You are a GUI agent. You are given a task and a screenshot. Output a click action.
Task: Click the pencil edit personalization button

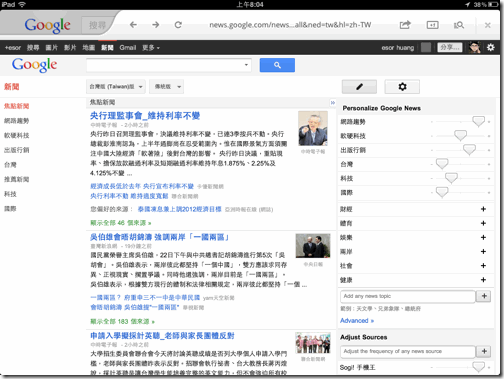[359, 87]
